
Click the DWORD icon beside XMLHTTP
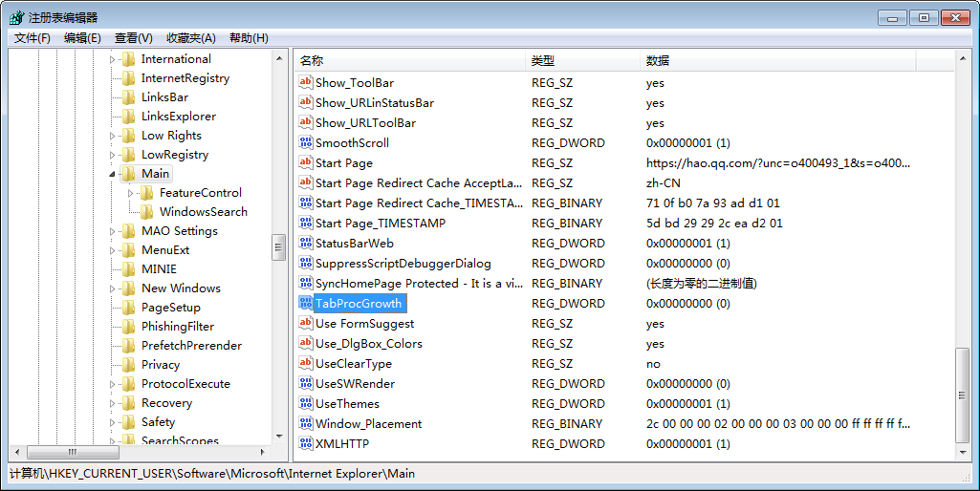click(x=306, y=443)
